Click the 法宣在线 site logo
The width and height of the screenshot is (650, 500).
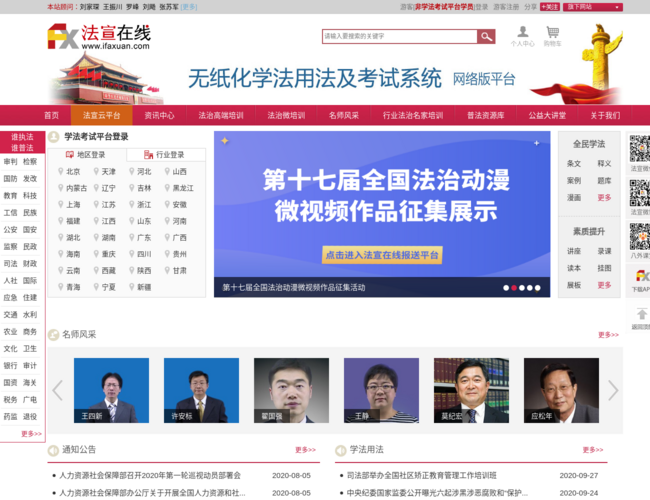coord(99,36)
